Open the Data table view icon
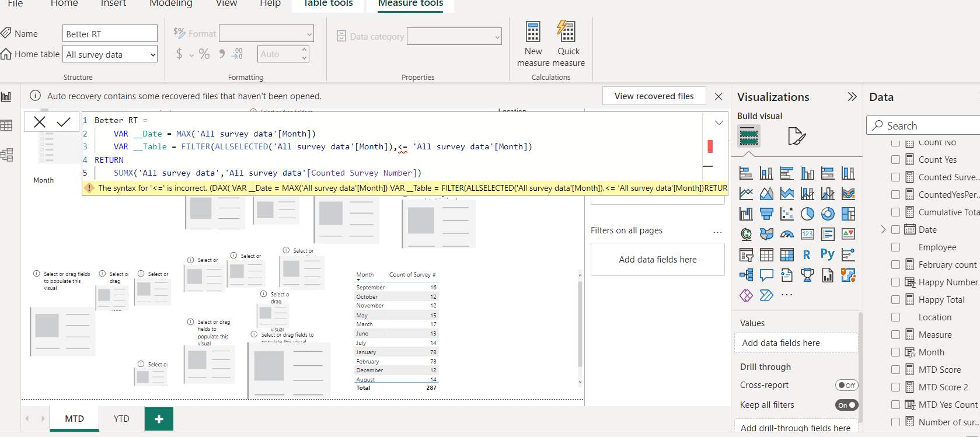 pyautogui.click(x=6, y=125)
